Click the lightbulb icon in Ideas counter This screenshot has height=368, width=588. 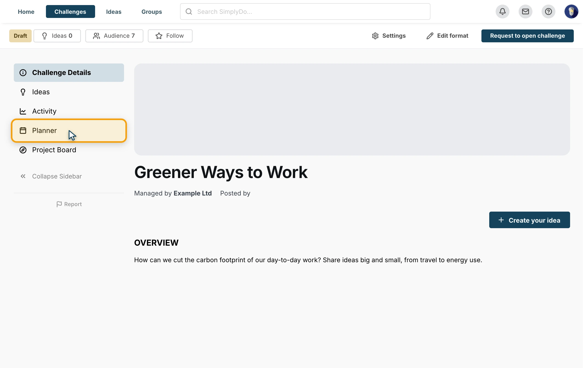(x=45, y=36)
